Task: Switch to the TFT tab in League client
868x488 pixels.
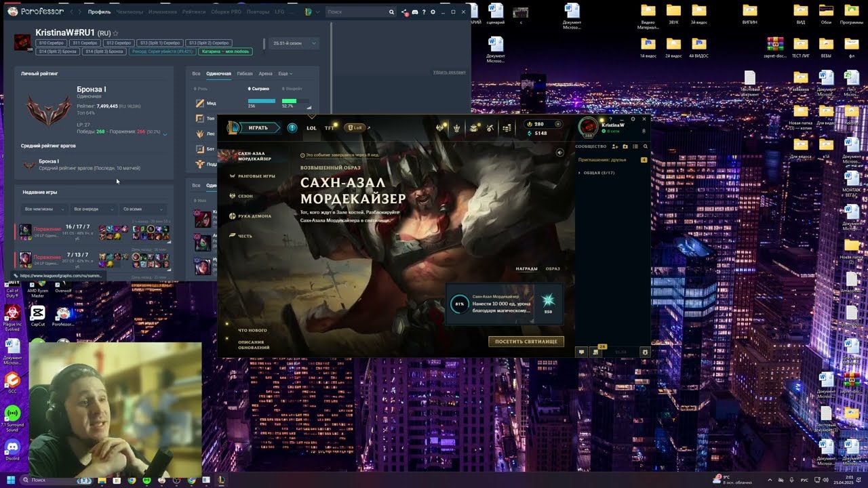Action: click(330, 127)
